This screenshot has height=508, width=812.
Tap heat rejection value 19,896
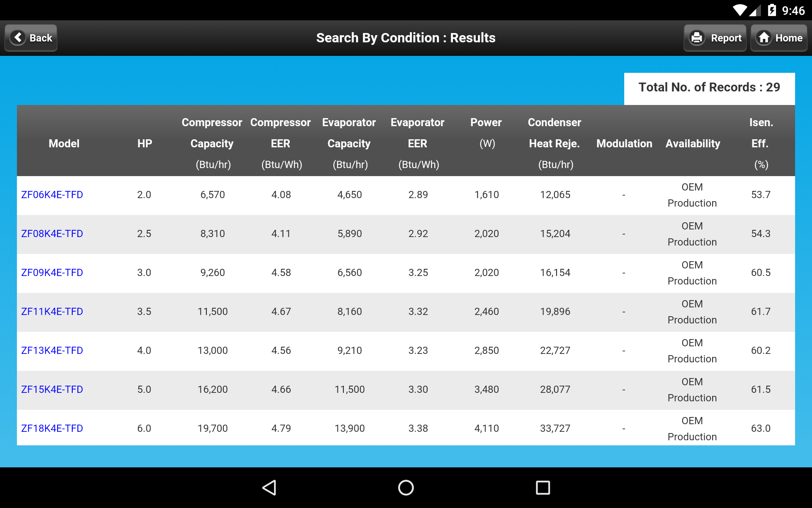click(x=555, y=312)
